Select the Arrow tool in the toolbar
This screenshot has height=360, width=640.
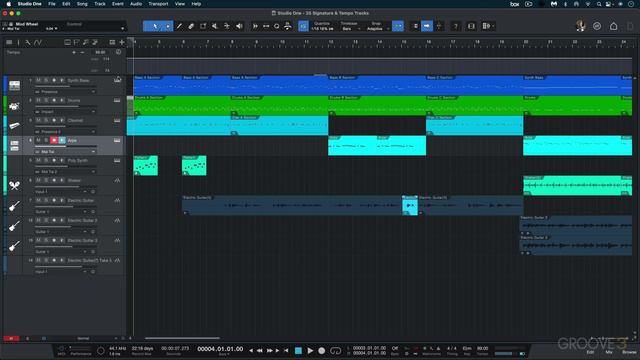[154, 26]
